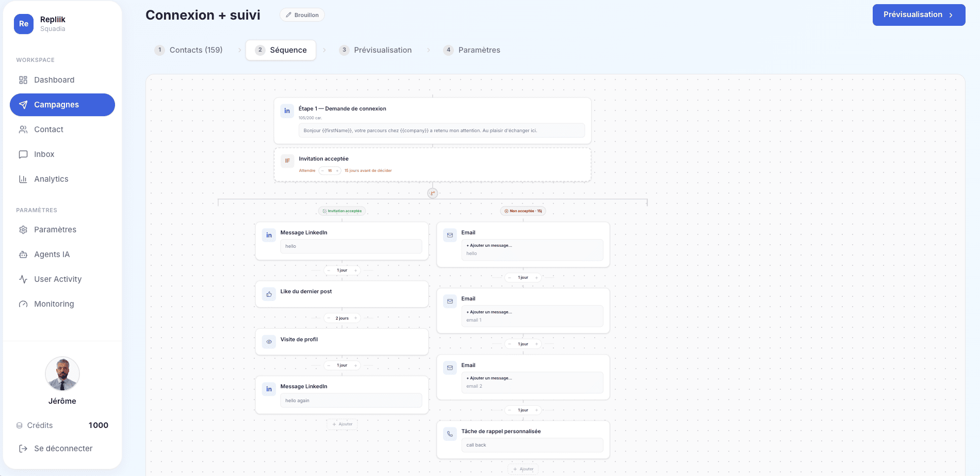This screenshot has height=476, width=980.
Task: Increase the delay after Visite de profil
Action: 356,366
